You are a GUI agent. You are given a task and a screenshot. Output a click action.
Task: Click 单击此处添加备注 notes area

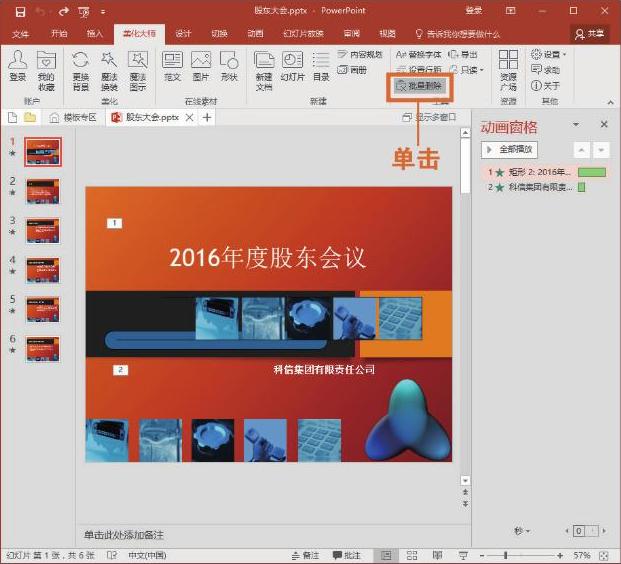(x=124, y=535)
